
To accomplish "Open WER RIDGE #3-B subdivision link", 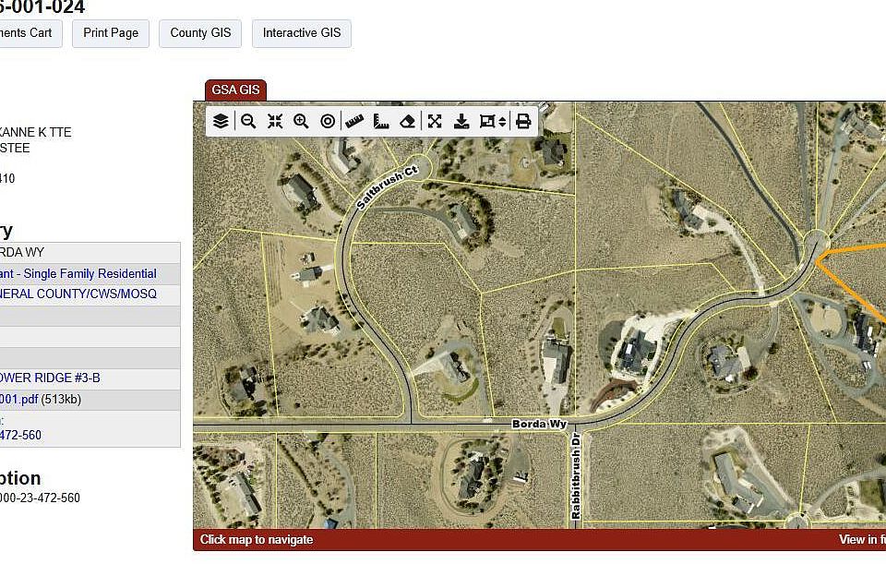I will (x=50, y=378).
